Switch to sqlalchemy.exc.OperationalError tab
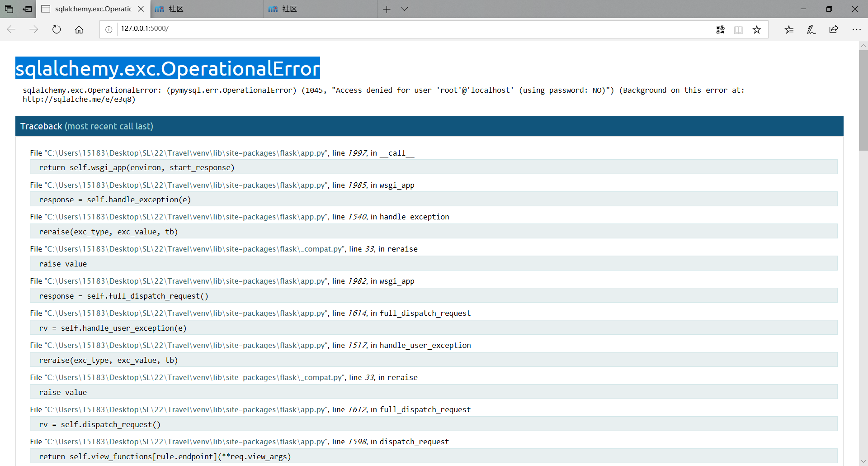868x466 pixels. click(x=93, y=9)
